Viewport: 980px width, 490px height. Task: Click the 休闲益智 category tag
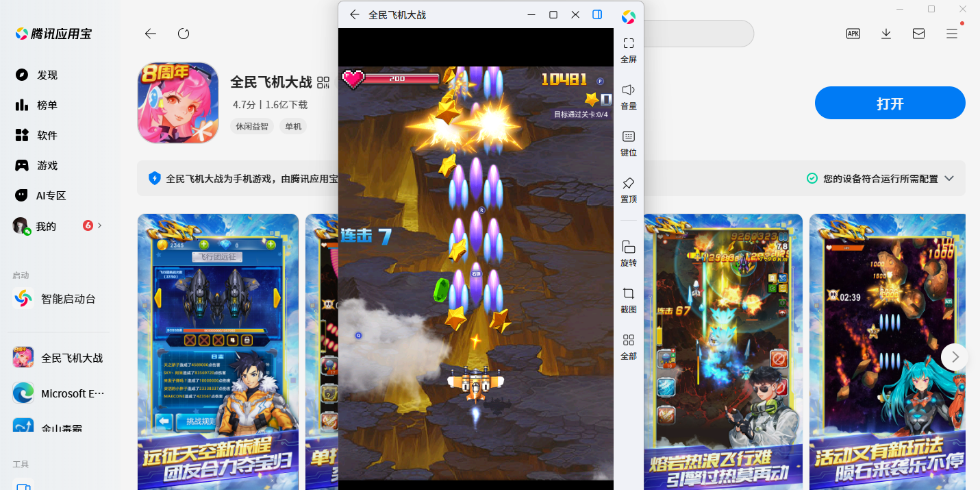coord(253,126)
